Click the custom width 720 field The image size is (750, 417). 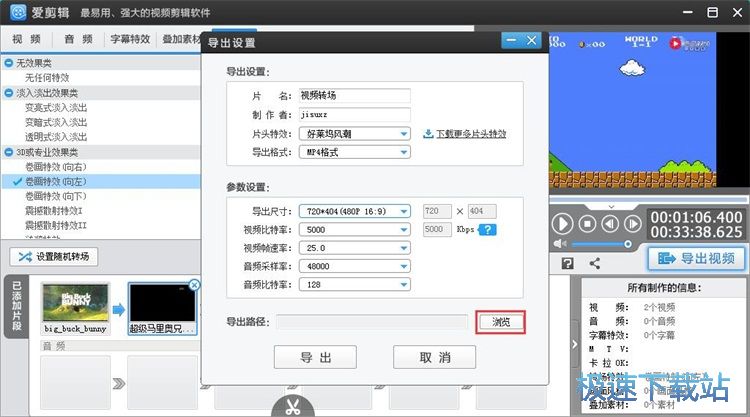[x=437, y=211]
